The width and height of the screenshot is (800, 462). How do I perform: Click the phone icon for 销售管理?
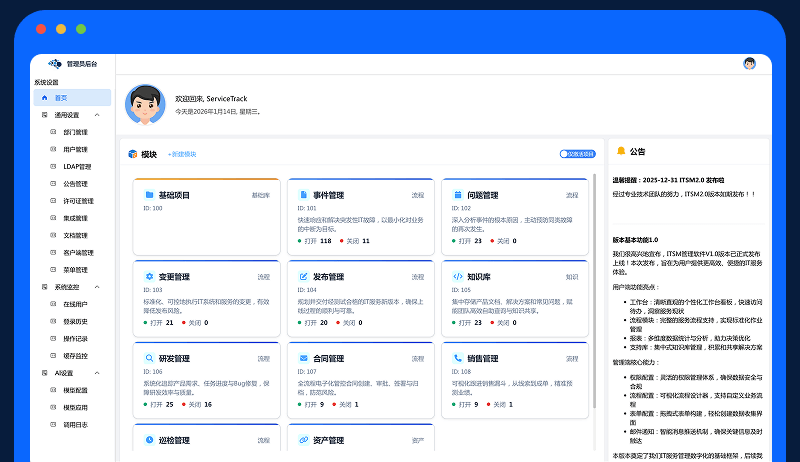click(457, 358)
